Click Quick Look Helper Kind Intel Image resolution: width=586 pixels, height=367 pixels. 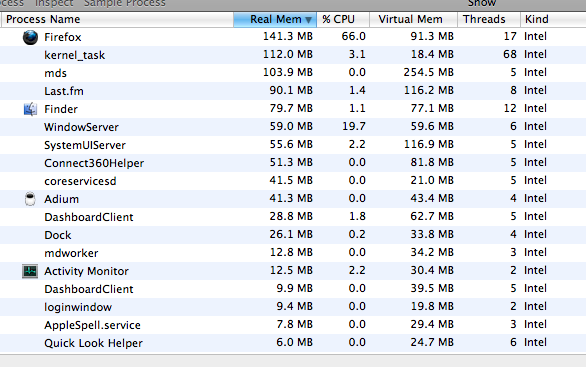coord(535,342)
